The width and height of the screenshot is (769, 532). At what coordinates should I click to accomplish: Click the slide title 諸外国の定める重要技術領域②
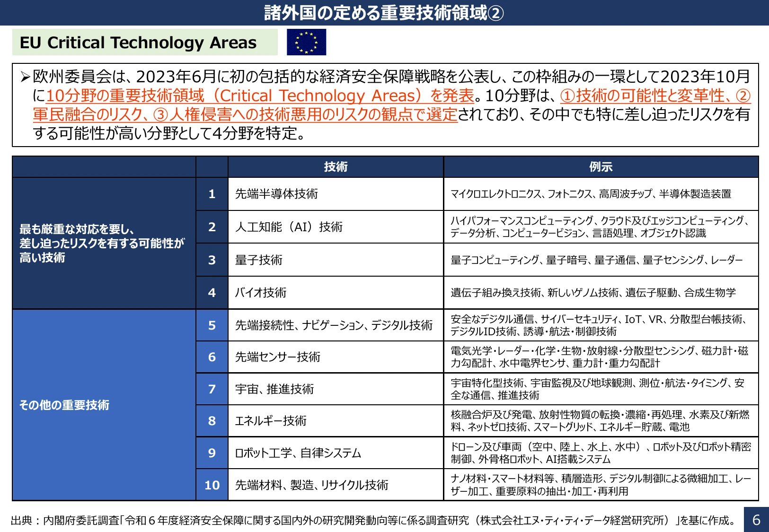coord(384,13)
